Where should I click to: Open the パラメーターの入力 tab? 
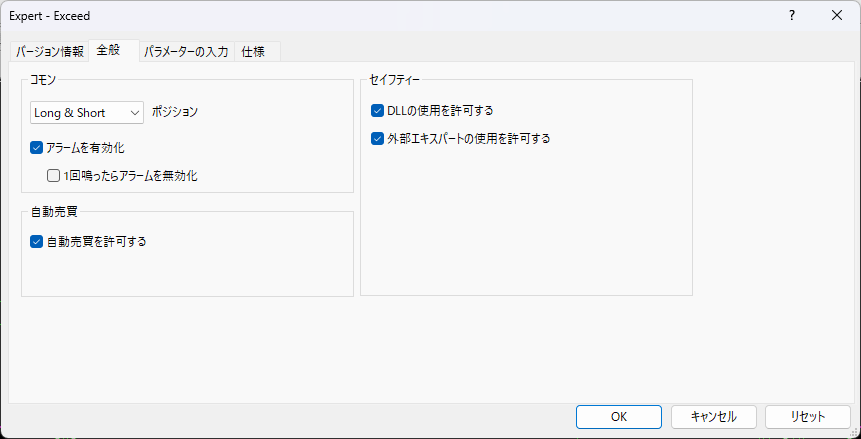pos(186,52)
